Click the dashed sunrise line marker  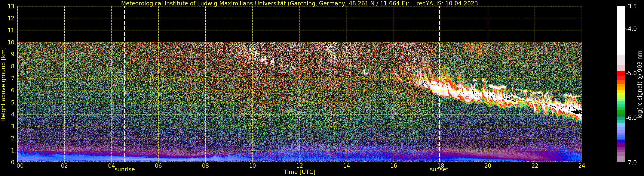(125, 84)
